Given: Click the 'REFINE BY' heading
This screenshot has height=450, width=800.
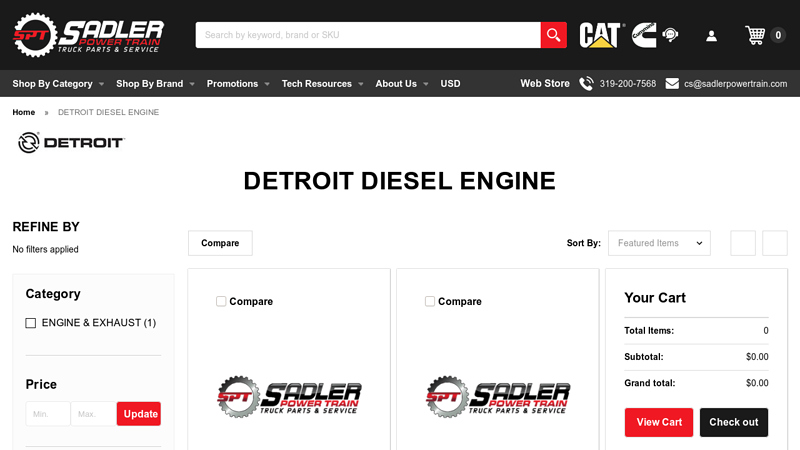Looking at the screenshot, I should click(x=46, y=227).
